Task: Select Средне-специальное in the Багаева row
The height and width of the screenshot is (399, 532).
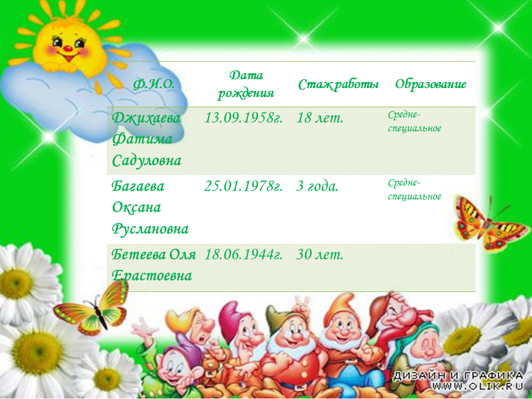Action: [415, 190]
